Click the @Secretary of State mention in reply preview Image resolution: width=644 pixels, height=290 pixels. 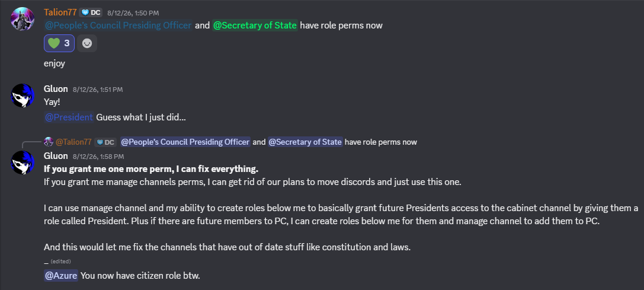point(305,142)
